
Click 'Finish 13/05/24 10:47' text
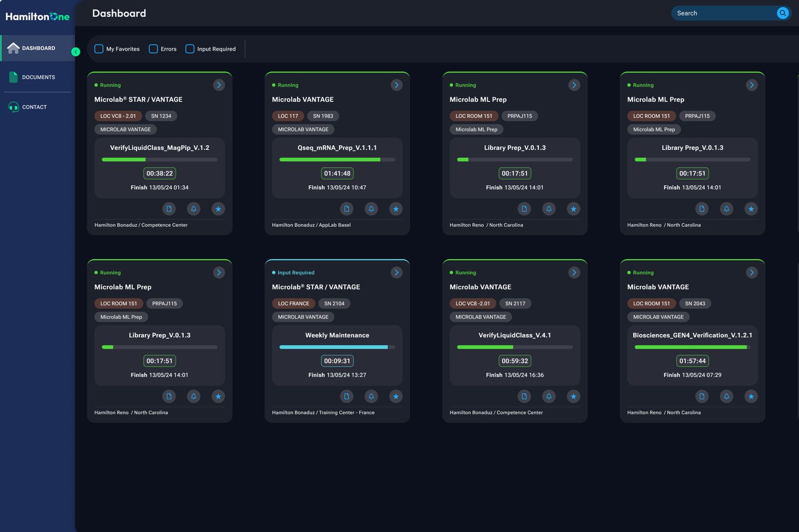coord(337,188)
